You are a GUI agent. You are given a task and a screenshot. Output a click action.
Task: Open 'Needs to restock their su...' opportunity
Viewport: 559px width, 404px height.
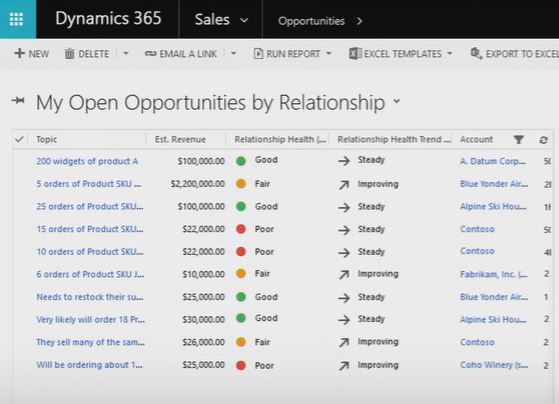[89, 297]
